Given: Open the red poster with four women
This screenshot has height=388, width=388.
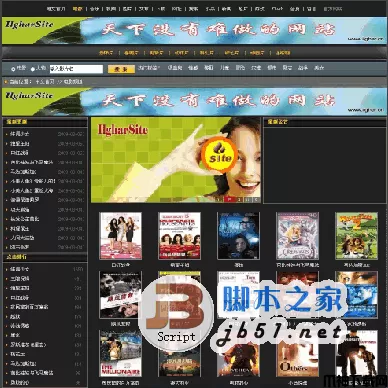Looking at the screenshot, I should click(x=179, y=236).
